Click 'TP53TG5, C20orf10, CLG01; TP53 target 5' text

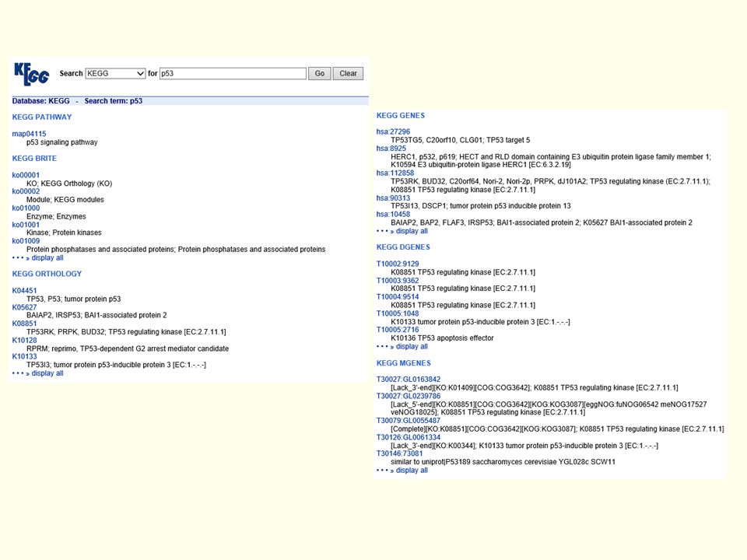point(460,141)
